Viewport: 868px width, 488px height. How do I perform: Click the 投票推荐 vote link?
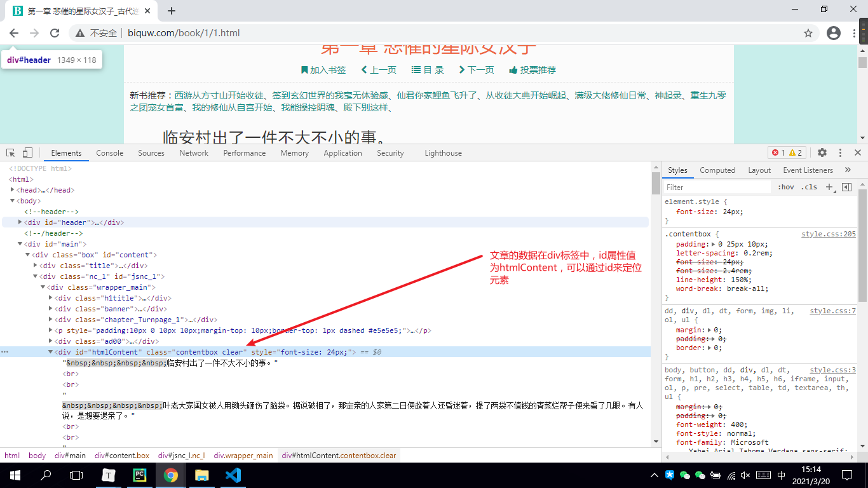coord(532,70)
